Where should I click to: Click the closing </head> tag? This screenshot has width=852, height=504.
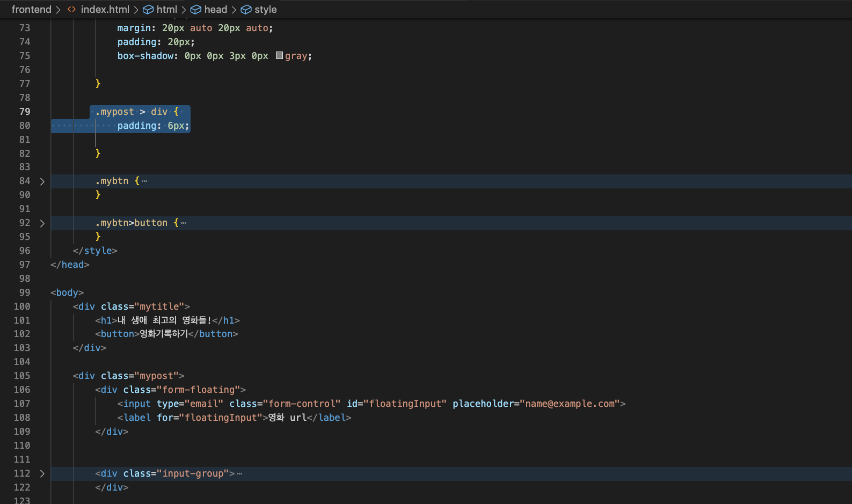pos(70,265)
